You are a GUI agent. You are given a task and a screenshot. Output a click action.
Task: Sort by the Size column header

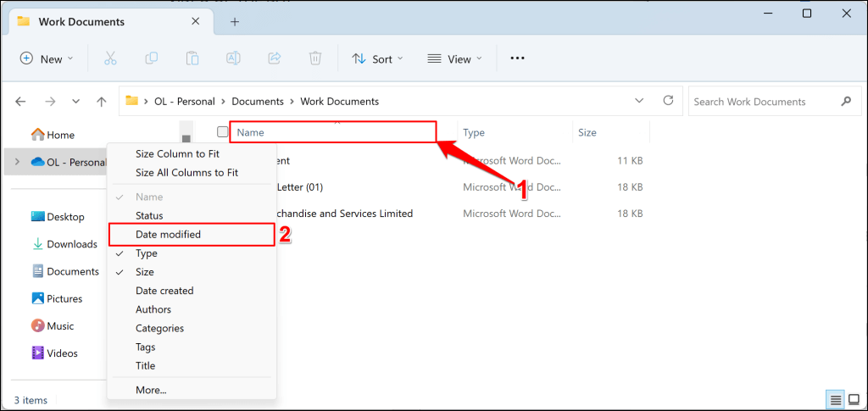point(610,132)
